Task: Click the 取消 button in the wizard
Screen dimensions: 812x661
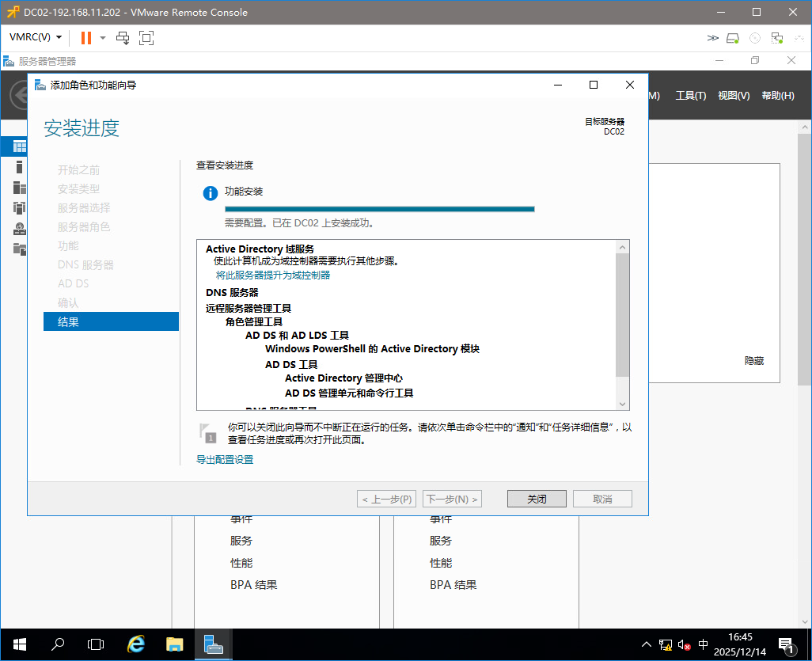Action: tap(602, 499)
